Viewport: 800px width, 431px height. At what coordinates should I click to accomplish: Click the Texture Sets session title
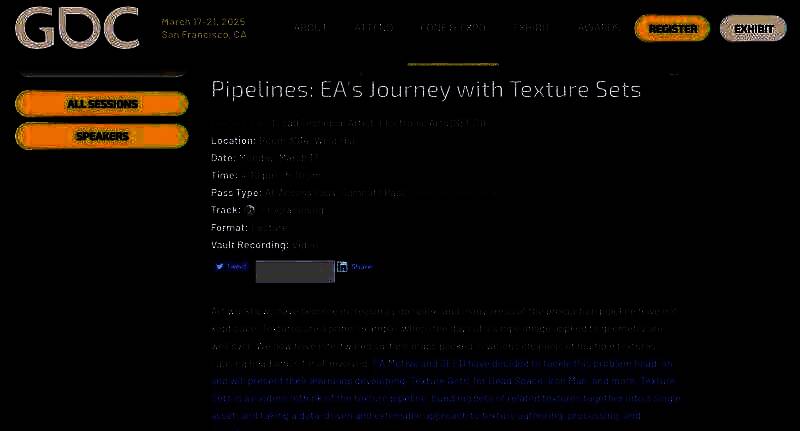click(425, 90)
